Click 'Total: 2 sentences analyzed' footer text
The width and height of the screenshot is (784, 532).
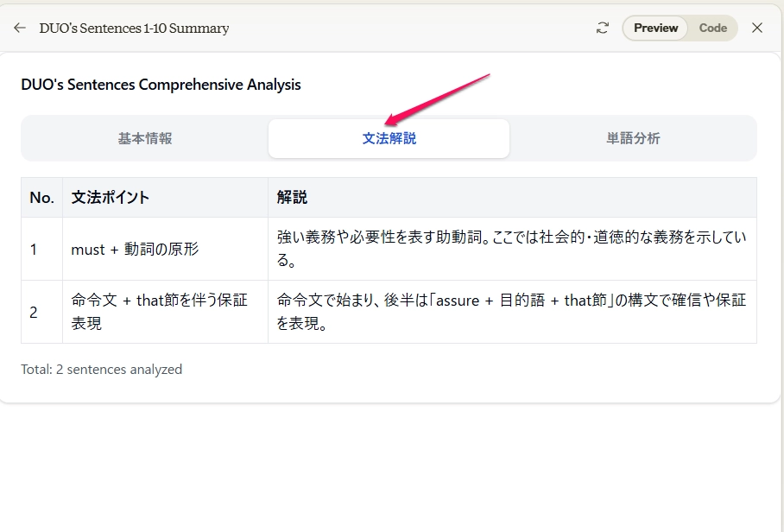(102, 370)
